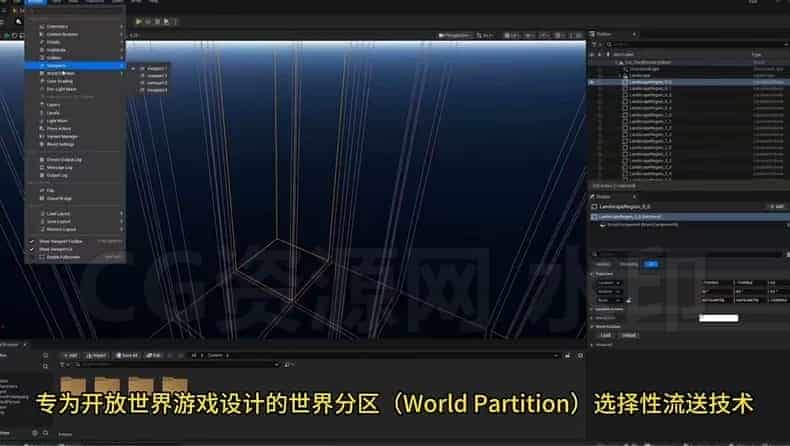This screenshot has height=446, width=790.
Task: Open the Scale type dropdown
Action: coord(609,300)
